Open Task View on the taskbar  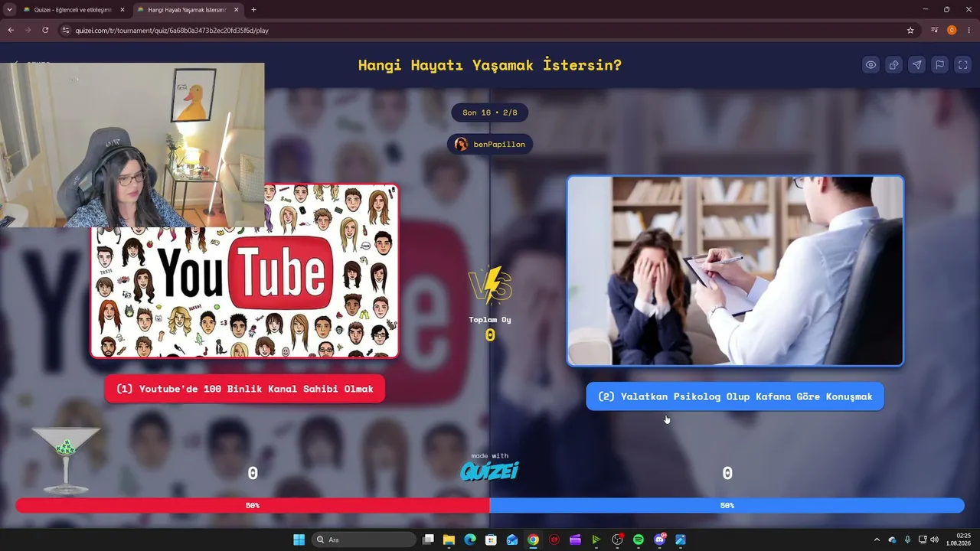[x=429, y=540]
